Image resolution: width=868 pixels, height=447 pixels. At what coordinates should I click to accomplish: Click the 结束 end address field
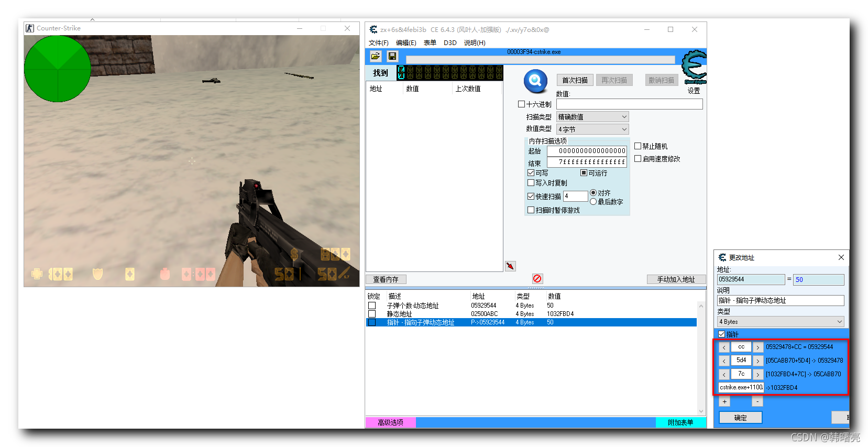pyautogui.click(x=587, y=162)
